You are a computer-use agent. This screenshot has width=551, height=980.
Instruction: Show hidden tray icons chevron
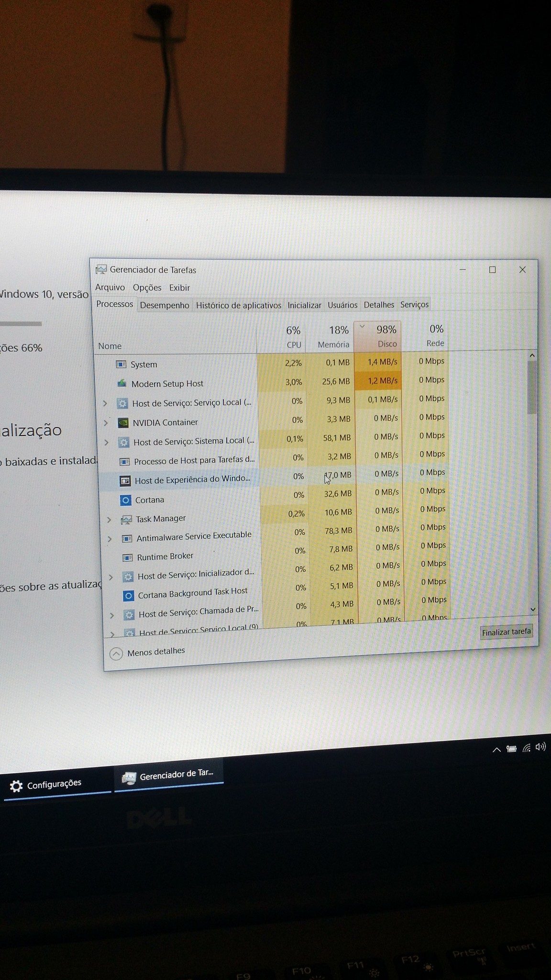(496, 750)
